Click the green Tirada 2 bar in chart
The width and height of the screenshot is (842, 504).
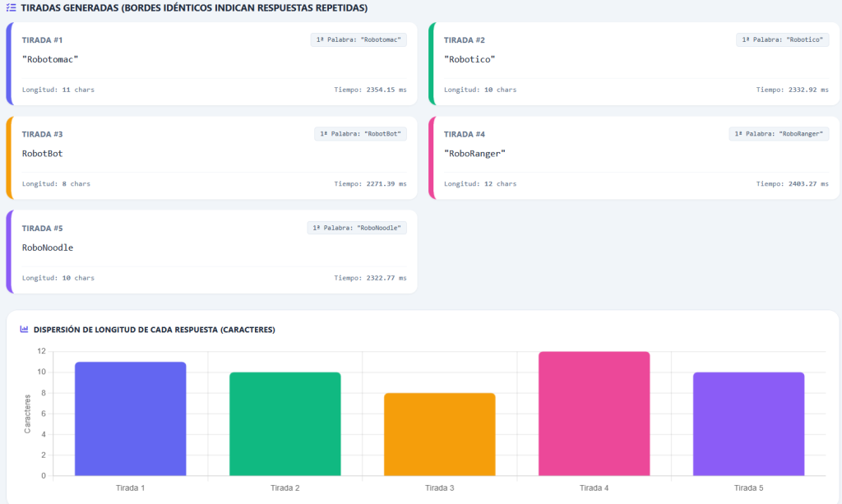point(285,424)
